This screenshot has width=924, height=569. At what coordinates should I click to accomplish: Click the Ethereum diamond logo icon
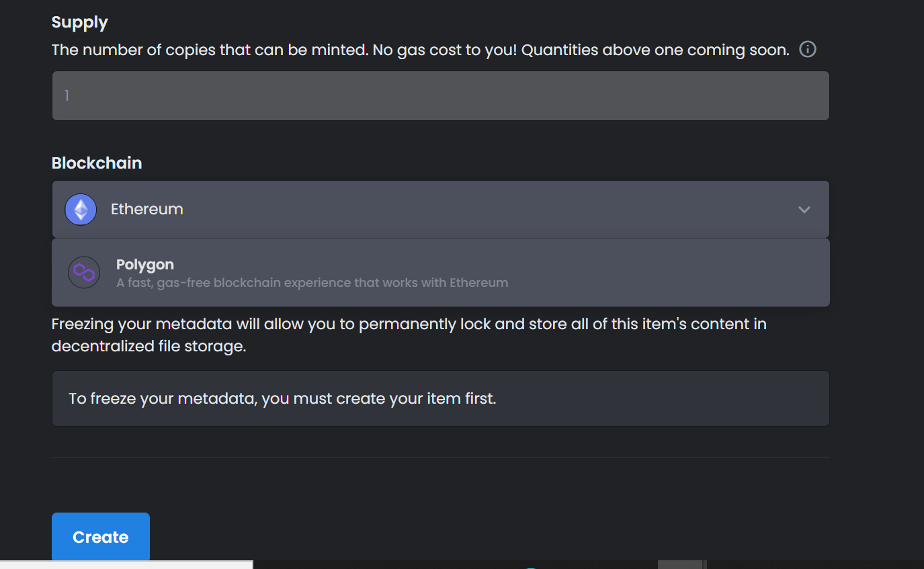[x=81, y=210]
